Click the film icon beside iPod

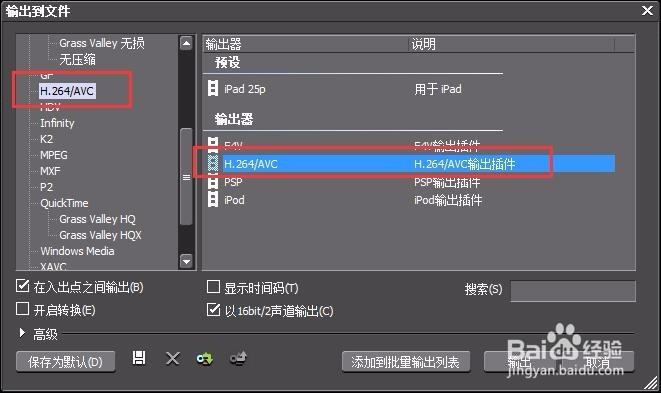click(x=213, y=199)
